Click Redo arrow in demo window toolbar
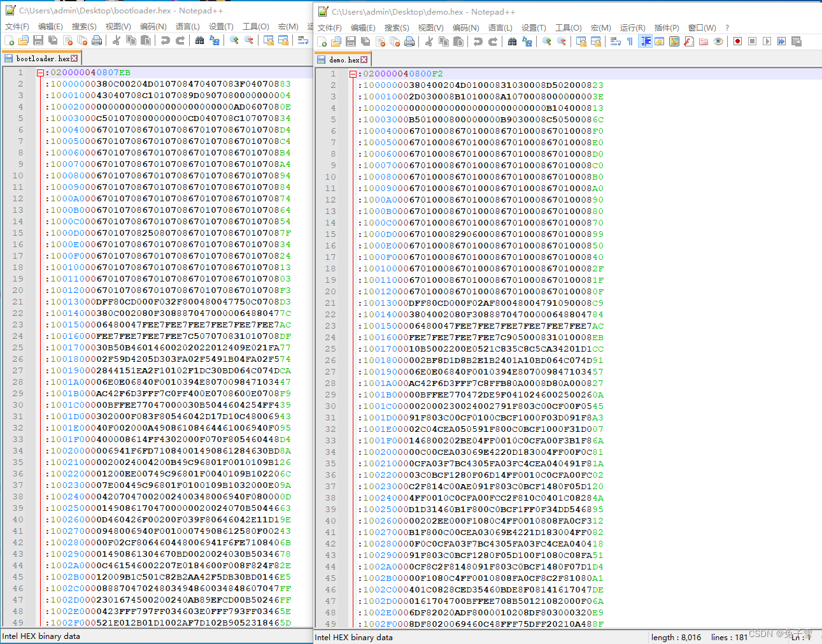 (493, 41)
